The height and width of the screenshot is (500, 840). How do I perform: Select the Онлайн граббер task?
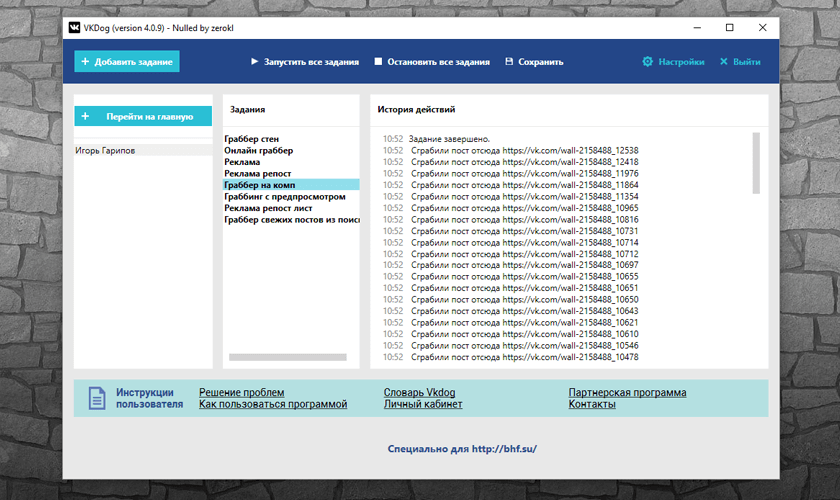pos(291,151)
